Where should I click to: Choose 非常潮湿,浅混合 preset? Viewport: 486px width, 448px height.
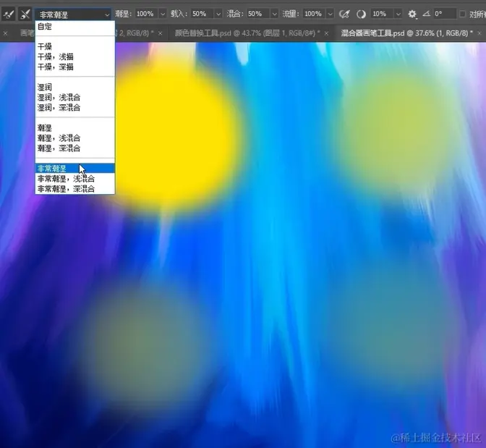pos(75,179)
